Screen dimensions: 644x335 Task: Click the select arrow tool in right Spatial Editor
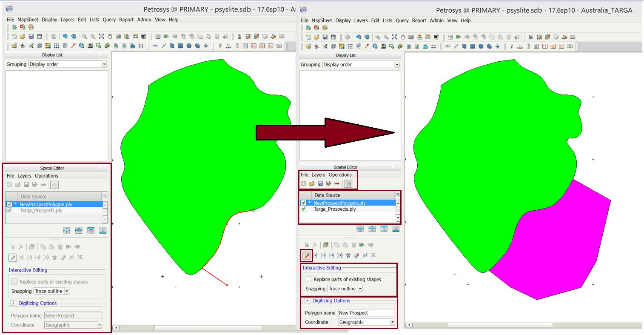[x=307, y=245]
